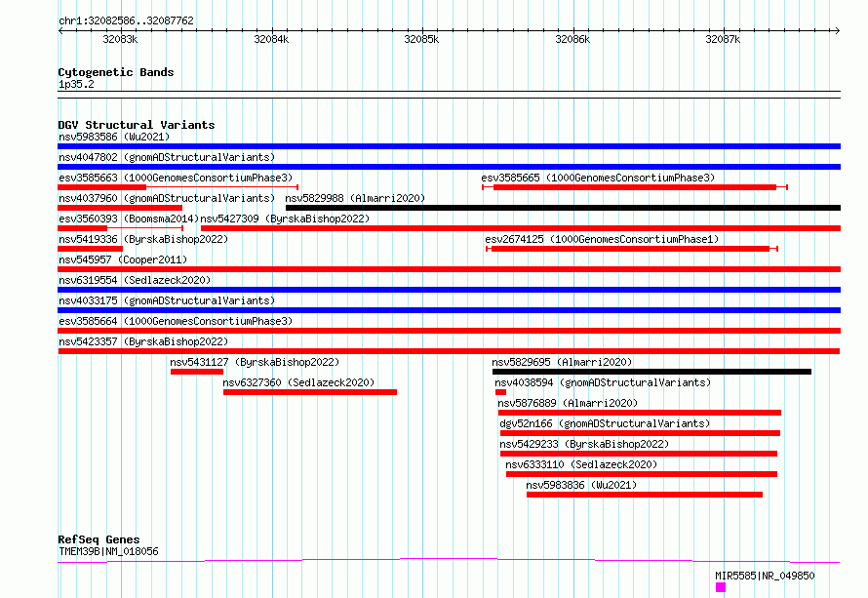868x598 pixels.
Task: Open nsv5427309 (ByrskaBishop2022) variant bar
Action: tap(521, 228)
